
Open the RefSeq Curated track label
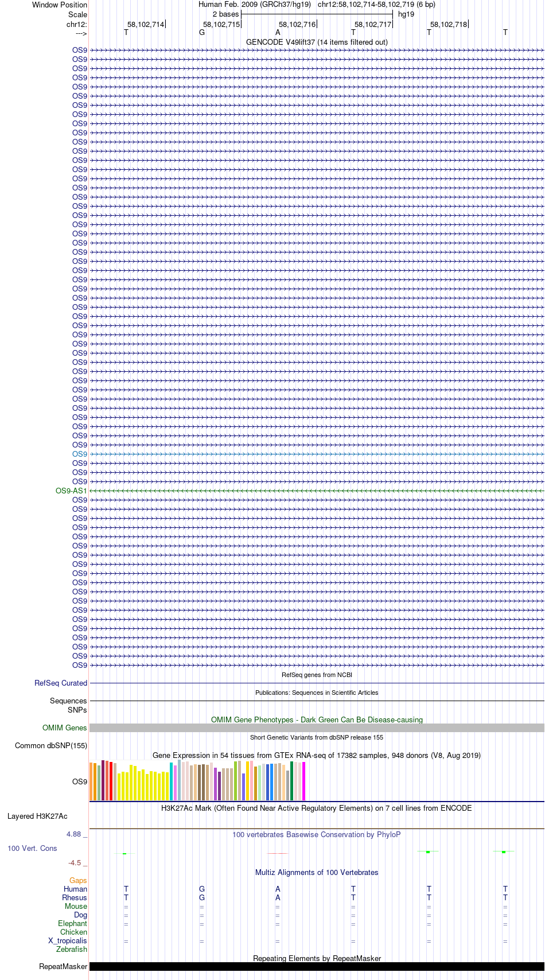click(x=61, y=683)
